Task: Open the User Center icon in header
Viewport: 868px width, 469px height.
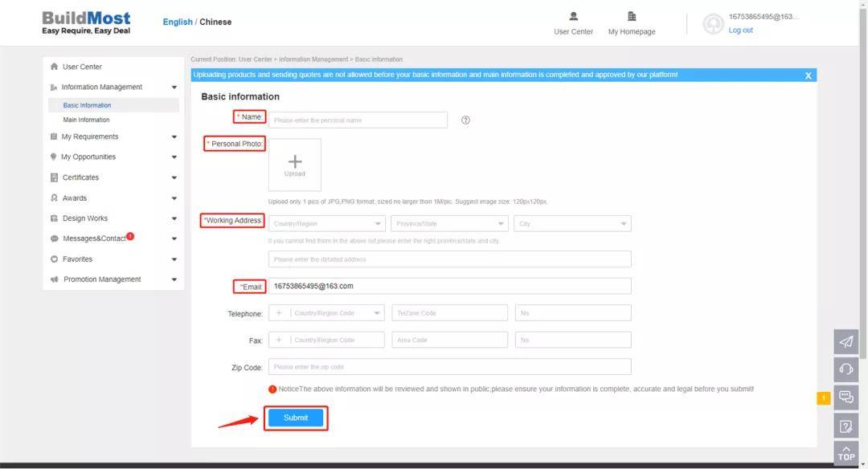Action: pyautogui.click(x=573, y=17)
